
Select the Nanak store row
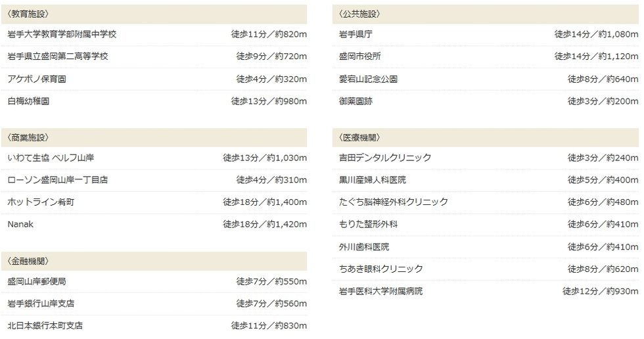tap(154, 225)
